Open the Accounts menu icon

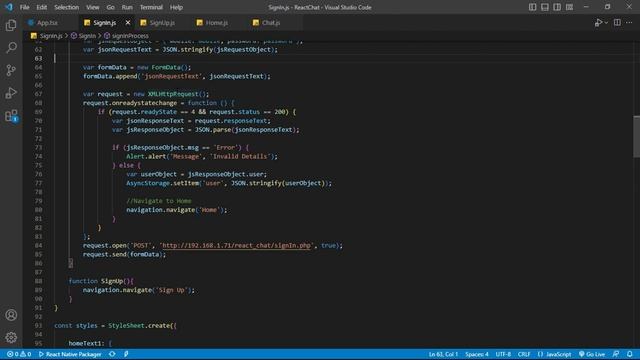click(x=11, y=315)
